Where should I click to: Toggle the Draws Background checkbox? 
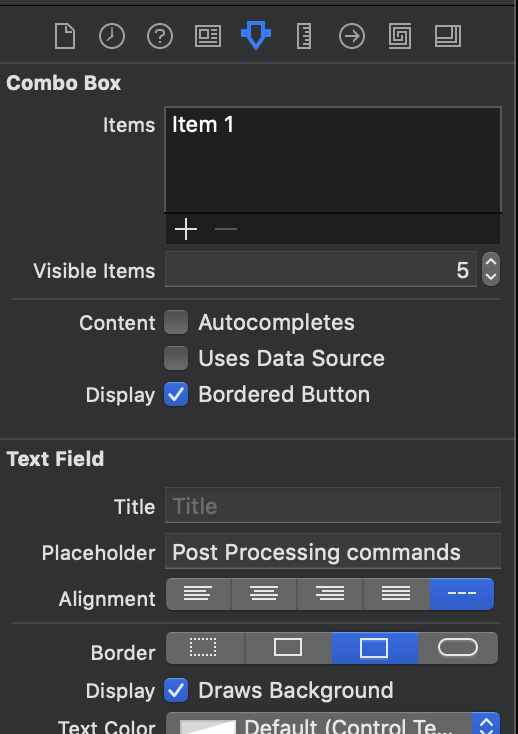point(176,690)
